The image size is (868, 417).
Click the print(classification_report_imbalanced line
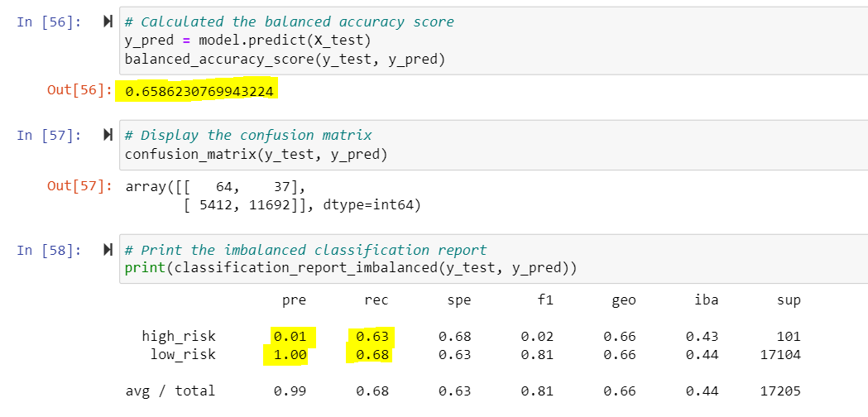click(x=350, y=269)
